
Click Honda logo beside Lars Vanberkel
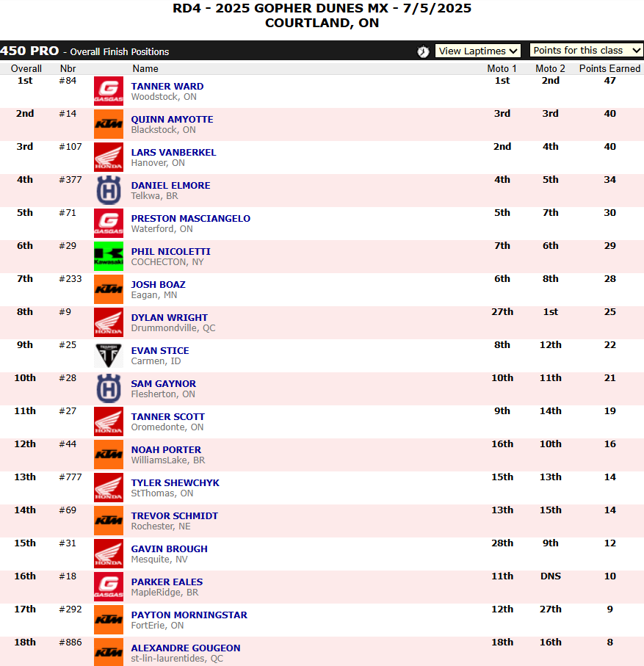point(109,157)
